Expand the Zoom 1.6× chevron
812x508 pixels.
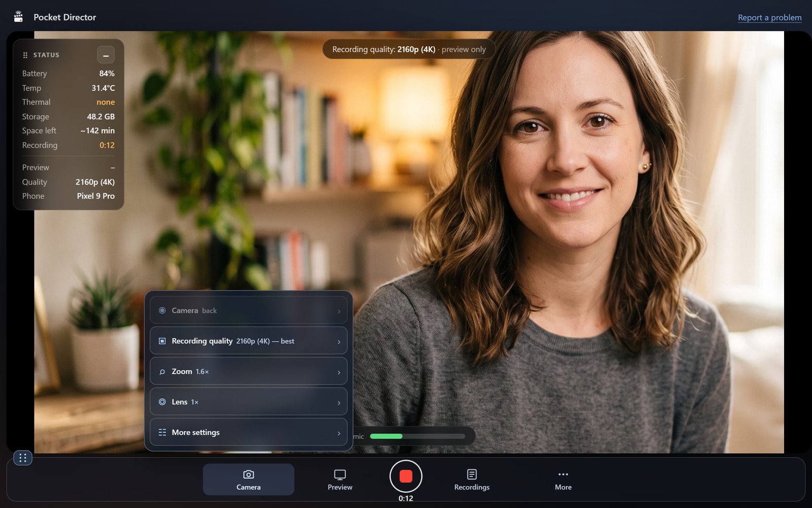coord(339,372)
